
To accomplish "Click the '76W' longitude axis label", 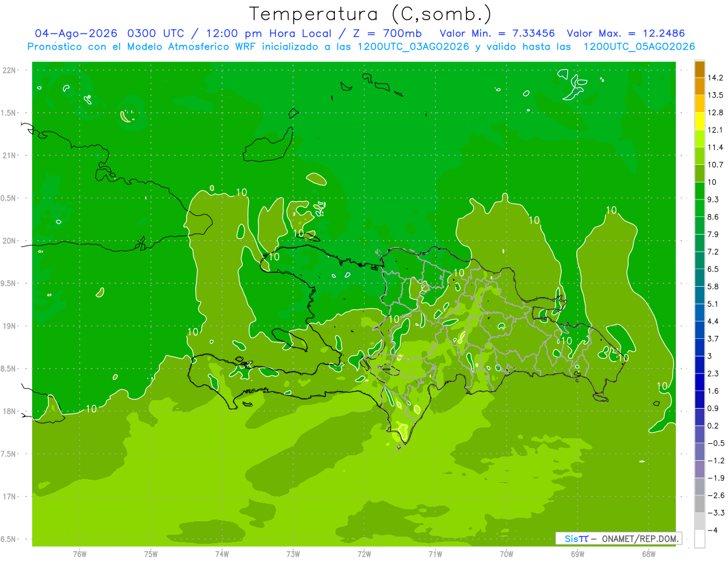I will coord(79,554).
